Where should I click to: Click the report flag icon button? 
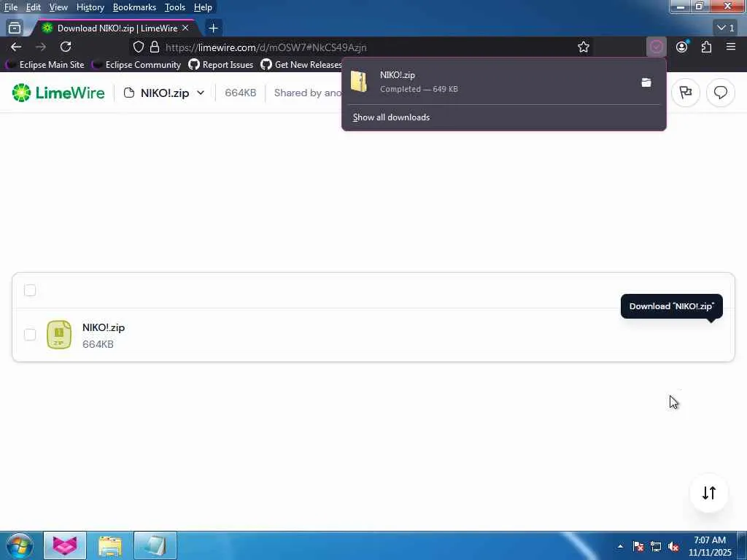[686, 93]
